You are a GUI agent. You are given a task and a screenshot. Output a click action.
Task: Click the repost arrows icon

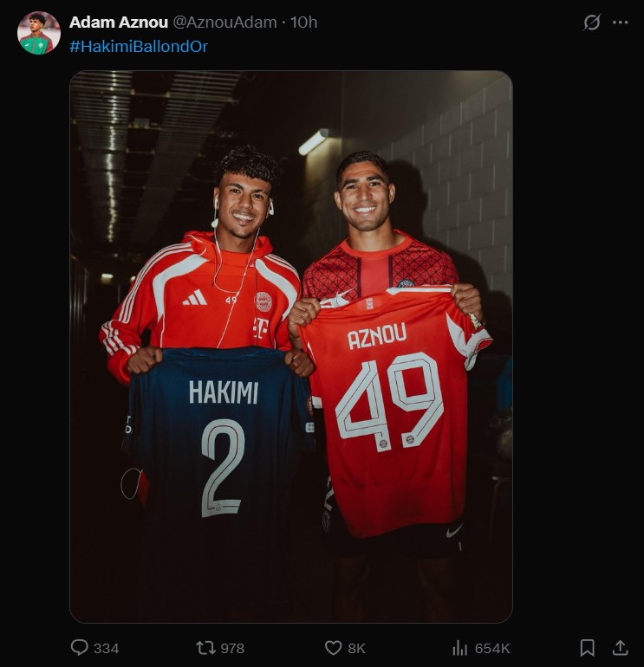coord(205,647)
